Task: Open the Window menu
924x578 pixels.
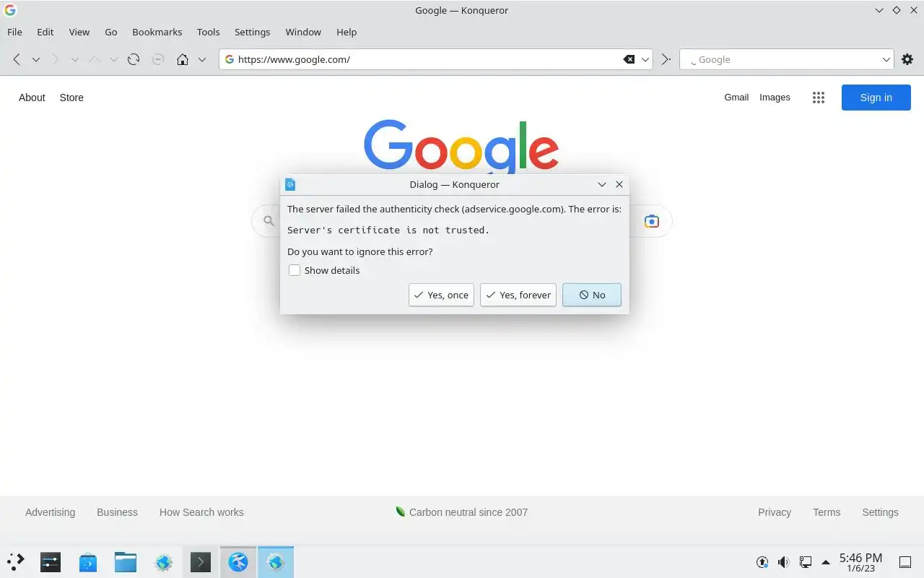Action: coord(303,32)
